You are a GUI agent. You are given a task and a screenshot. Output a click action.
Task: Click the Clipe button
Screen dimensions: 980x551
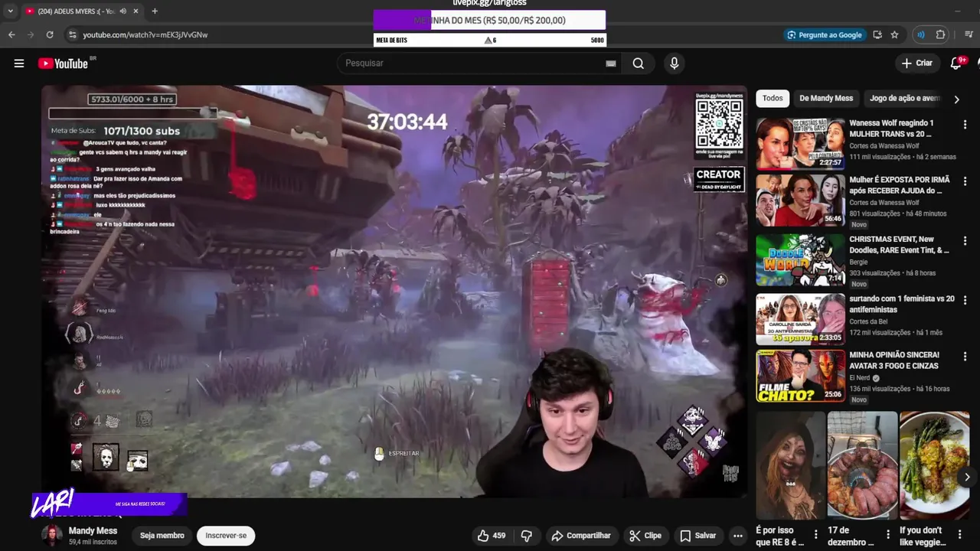click(645, 536)
